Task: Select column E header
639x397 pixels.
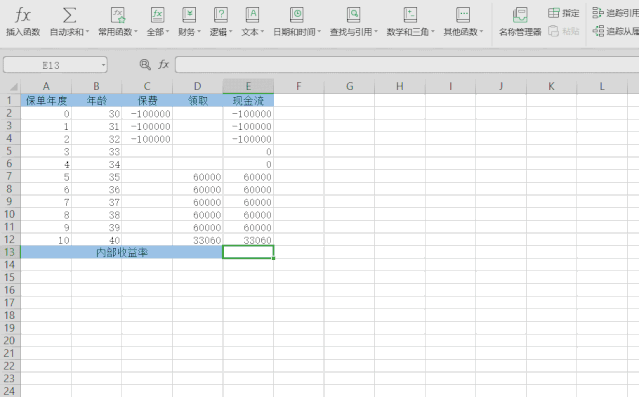Action: 248,86
